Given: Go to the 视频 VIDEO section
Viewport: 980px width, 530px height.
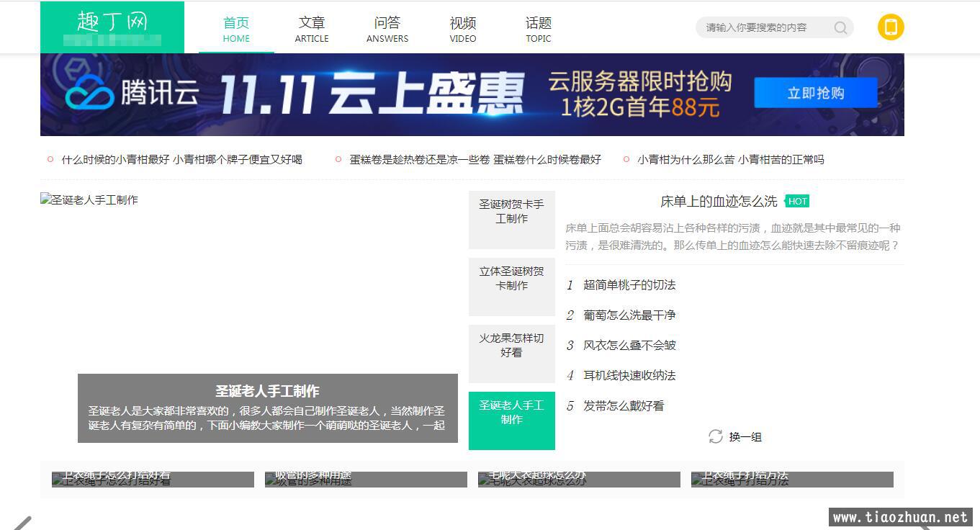Looking at the screenshot, I should tap(463, 29).
